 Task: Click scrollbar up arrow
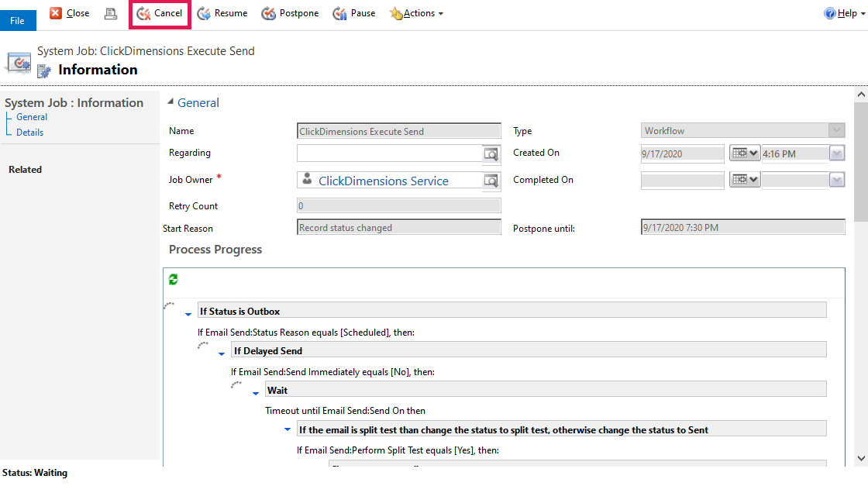pyautogui.click(x=861, y=95)
